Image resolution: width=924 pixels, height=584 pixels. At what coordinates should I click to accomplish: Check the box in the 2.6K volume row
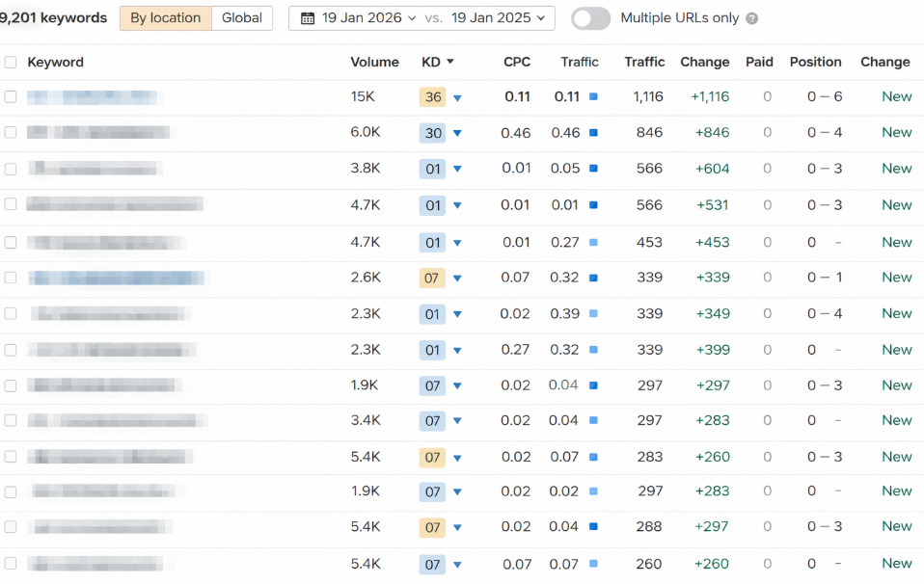coord(11,278)
